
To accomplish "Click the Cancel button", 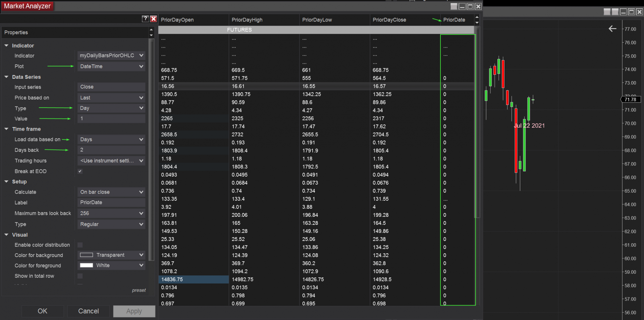I will pyautogui.click(x=89, y=311).
